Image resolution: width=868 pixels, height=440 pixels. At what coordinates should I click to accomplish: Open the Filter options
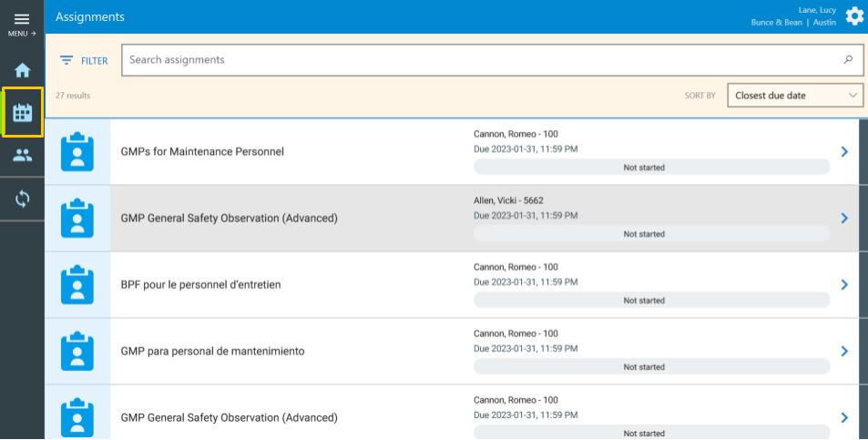tap(84, 61)
